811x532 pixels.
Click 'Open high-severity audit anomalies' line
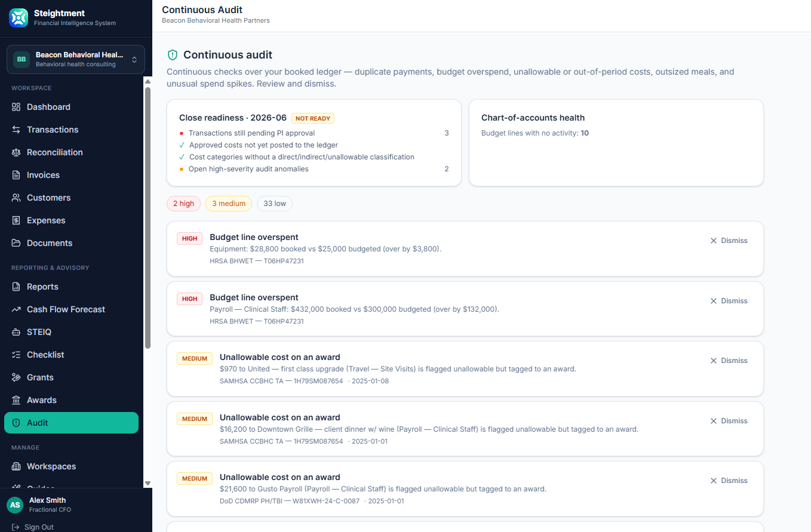click(314, 169)
